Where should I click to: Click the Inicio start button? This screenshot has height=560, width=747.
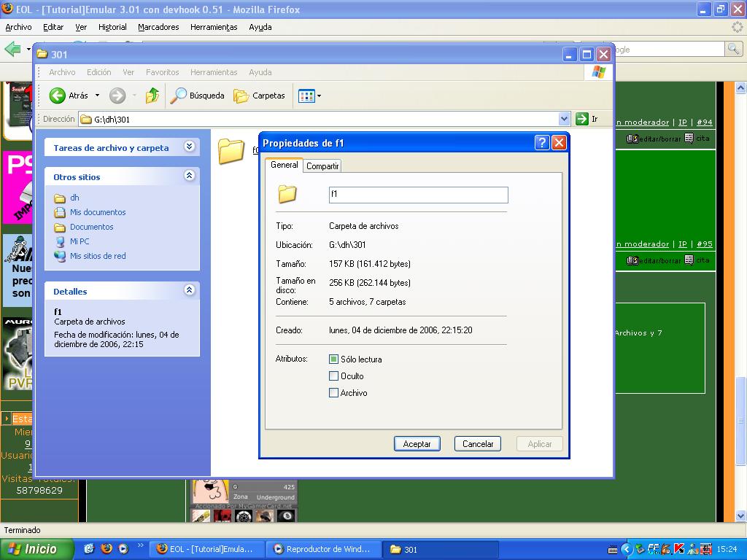pyautogui.click(x=36, y=549)
